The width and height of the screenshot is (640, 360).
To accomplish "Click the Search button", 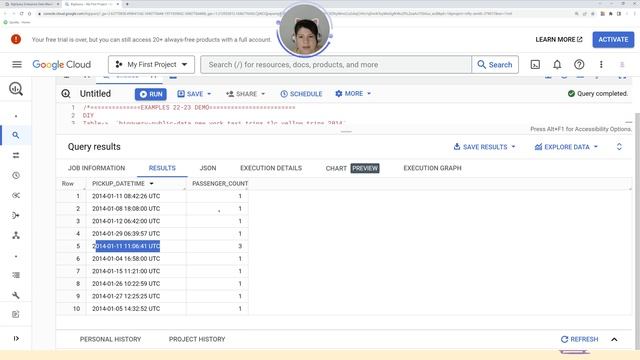I will [495, 64].
